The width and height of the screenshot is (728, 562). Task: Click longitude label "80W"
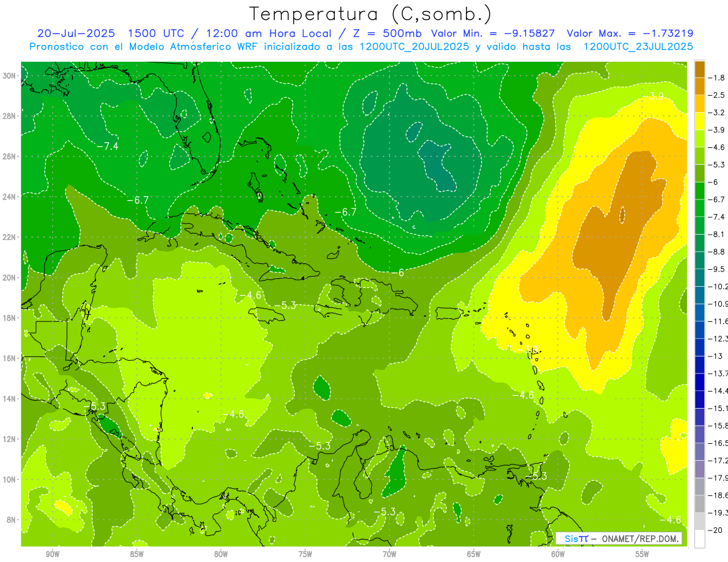click(221, 554)
